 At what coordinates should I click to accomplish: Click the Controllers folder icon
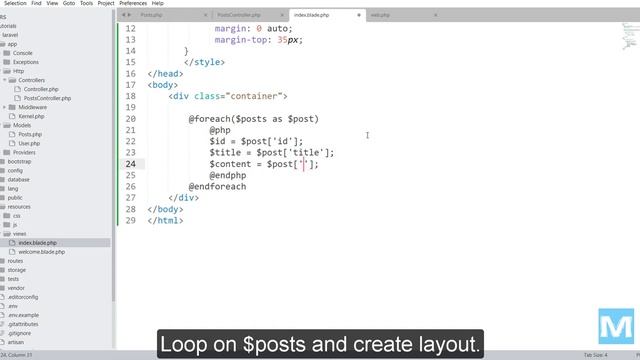pyautogui.click(x=12, y=80)
